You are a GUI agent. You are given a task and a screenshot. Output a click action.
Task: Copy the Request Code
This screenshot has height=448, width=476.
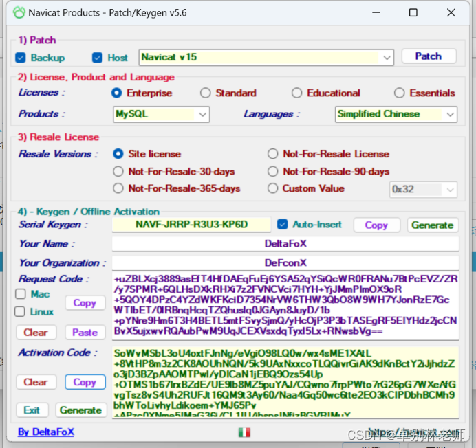pos(85,303)
